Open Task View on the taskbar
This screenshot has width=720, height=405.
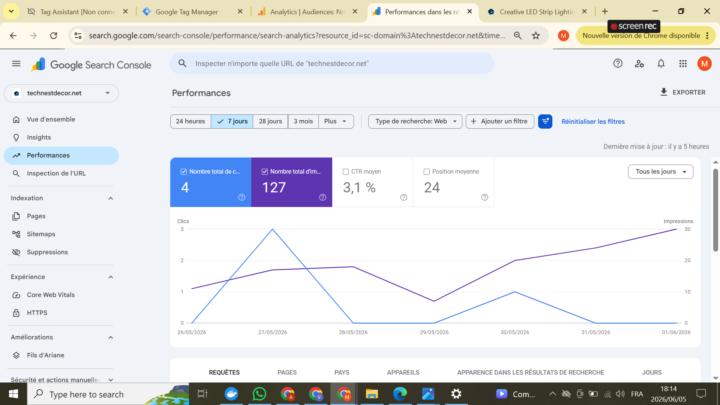click(202, 394)
